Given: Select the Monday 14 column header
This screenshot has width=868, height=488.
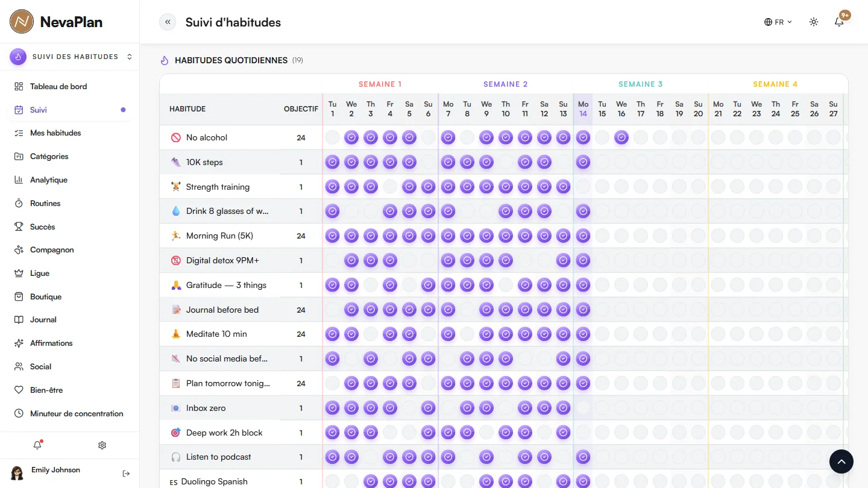Looking at the screenshot, I should tap(583, 109).
